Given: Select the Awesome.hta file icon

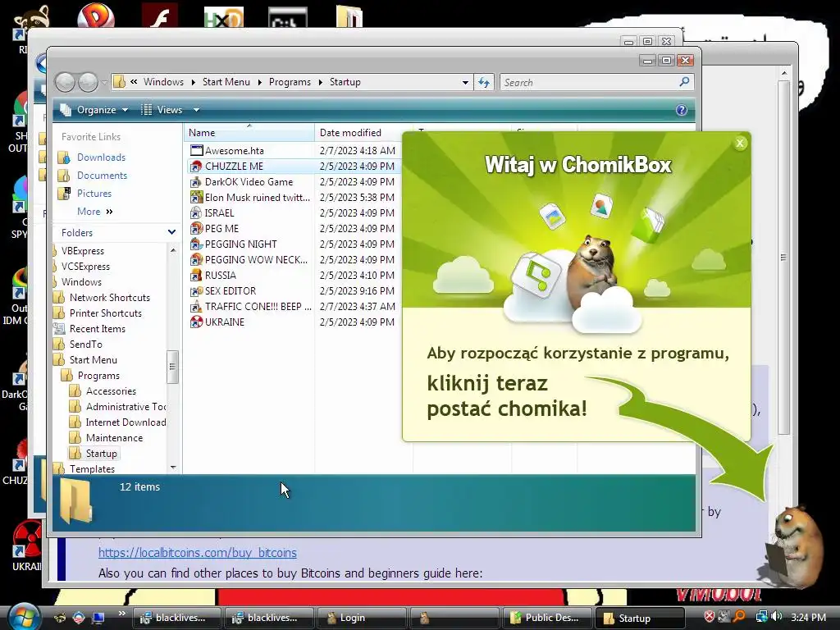Looking at the screenshot, I should tap(197, 151).
